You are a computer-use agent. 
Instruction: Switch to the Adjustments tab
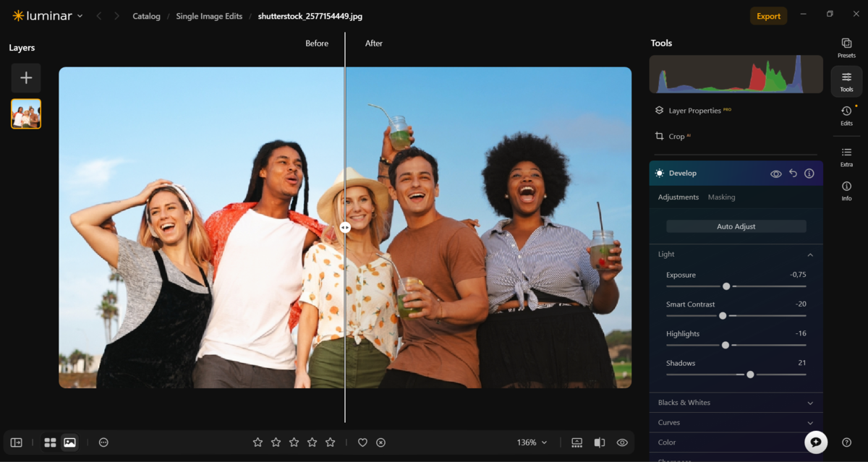click(678, 197)
